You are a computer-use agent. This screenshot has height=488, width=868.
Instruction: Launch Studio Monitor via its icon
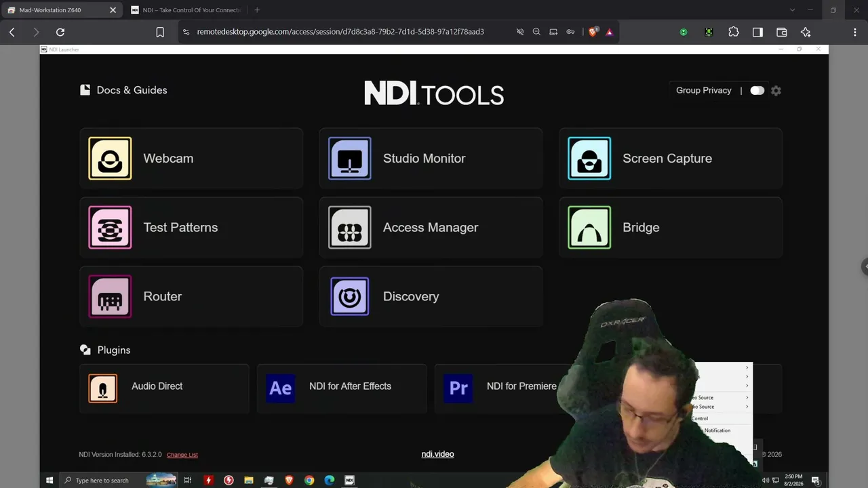click(x=350, y=159)
